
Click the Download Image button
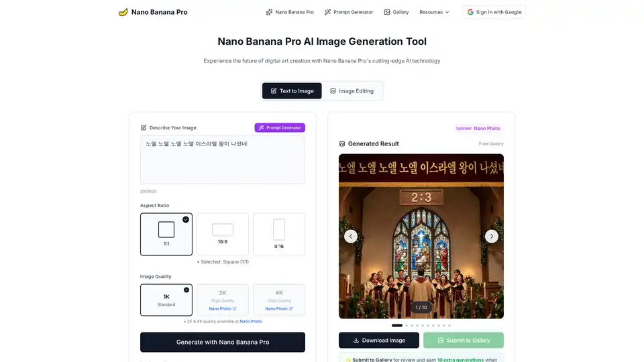[x=378, y=341]
